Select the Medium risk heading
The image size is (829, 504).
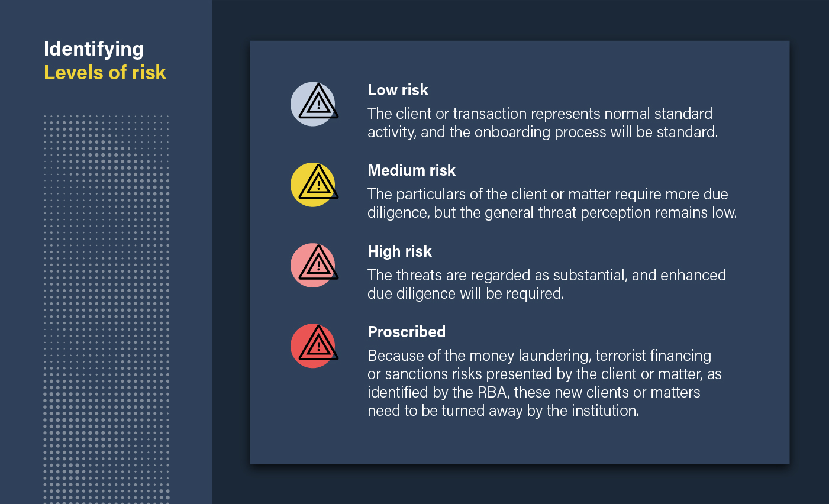tap(411, 170)
